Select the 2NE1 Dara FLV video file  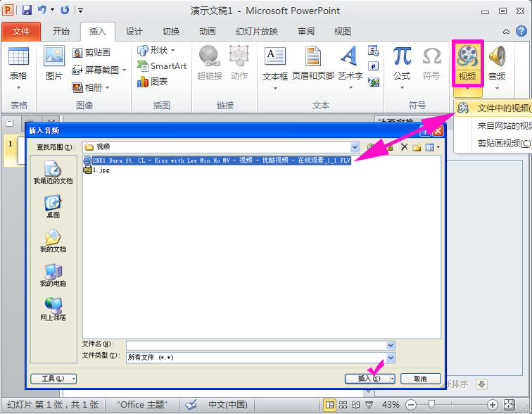coord(217,161)
